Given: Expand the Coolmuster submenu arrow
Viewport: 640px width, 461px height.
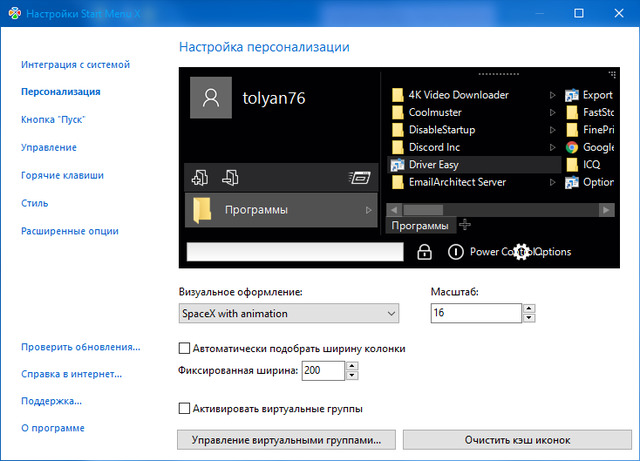Looking at the screenshot, I should click(552, 112).
